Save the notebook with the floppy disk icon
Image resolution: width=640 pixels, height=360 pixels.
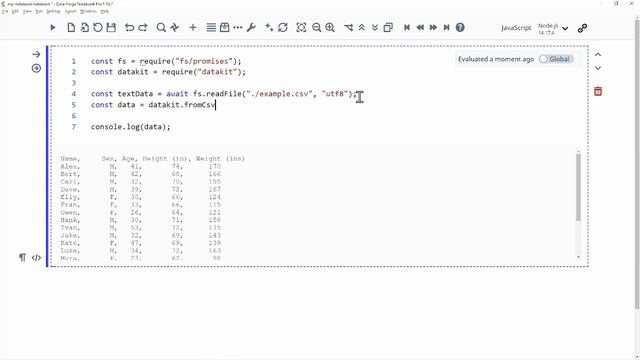pyautogui.click(x=111, y=27)
